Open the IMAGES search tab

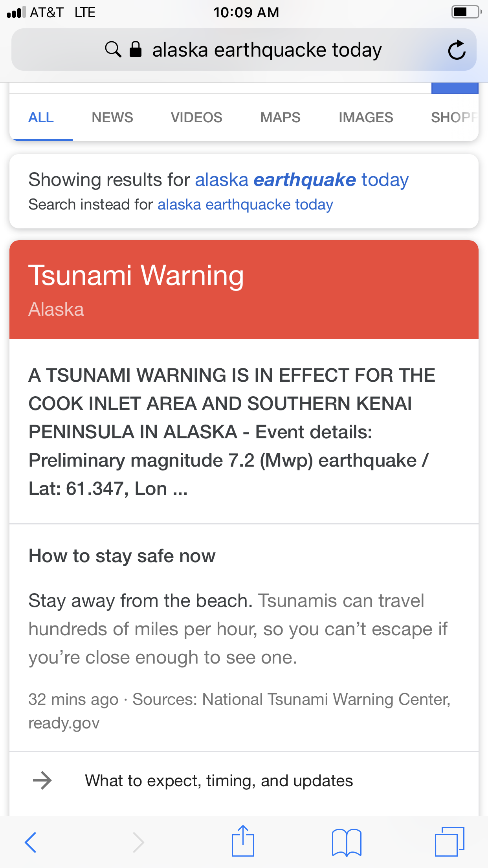(366, 118)
